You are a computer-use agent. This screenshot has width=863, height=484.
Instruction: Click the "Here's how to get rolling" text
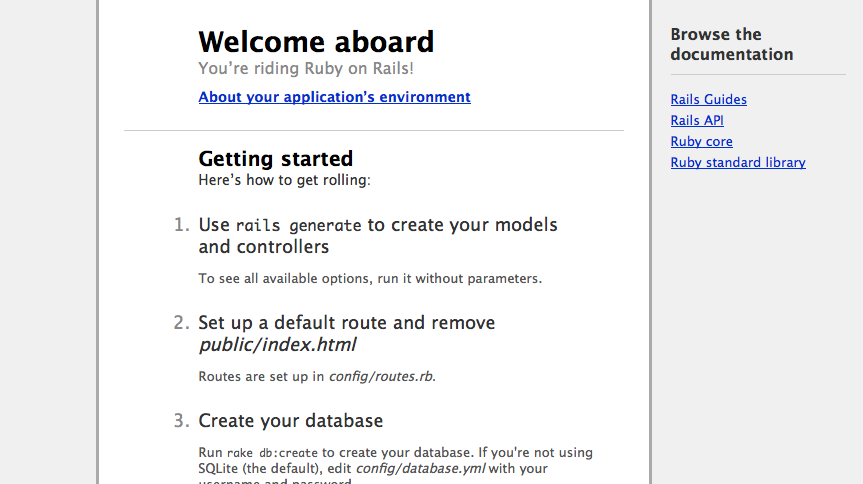[x=284, y=180]
